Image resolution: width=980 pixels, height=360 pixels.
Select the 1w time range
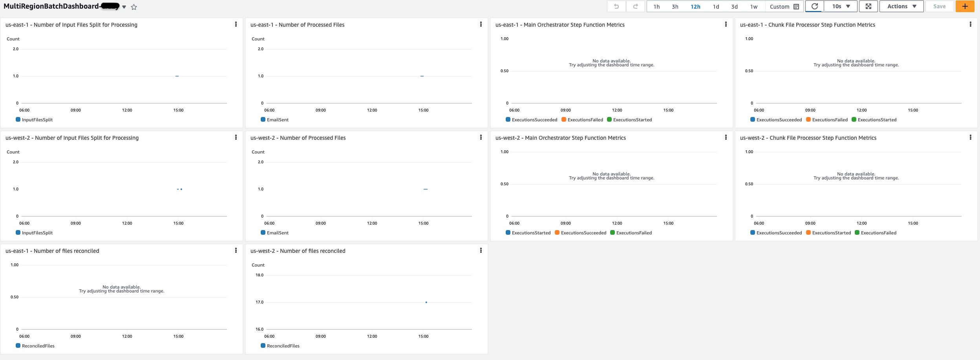tap(753, 7)
